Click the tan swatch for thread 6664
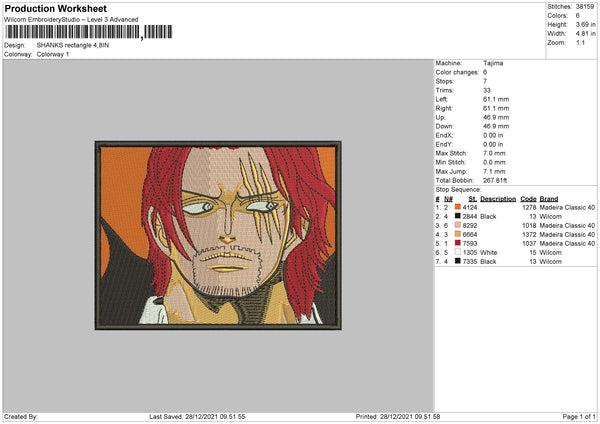 coord(458,234)
